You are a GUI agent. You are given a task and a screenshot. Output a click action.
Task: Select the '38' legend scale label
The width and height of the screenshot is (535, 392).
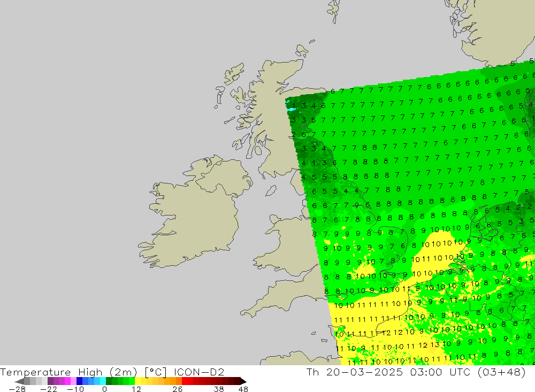[219, 389]
